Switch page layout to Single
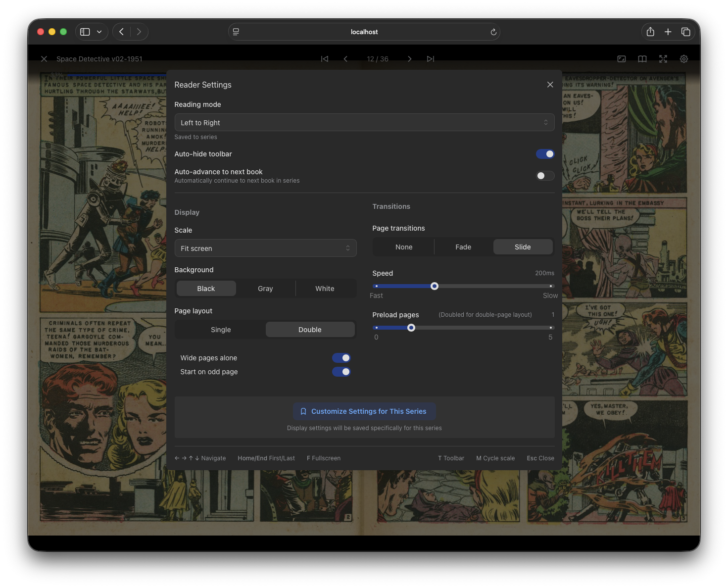 (x=221, y=329)
